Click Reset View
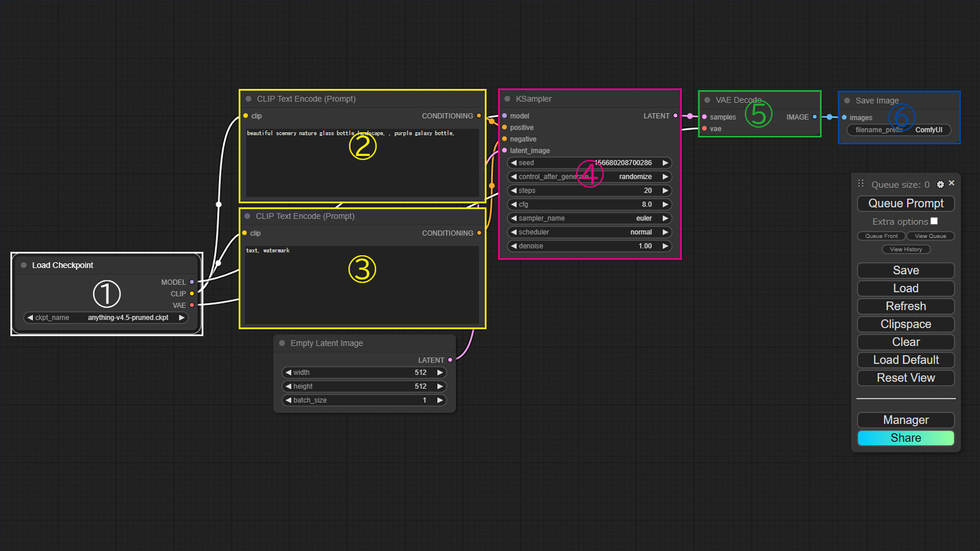 906,378
